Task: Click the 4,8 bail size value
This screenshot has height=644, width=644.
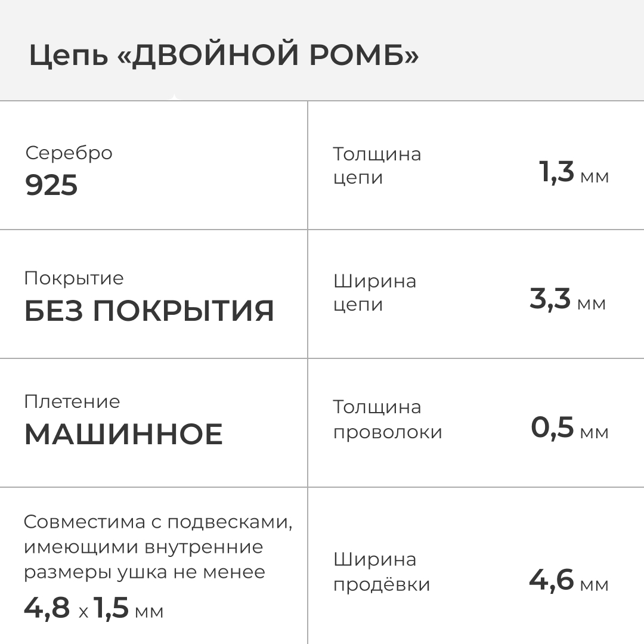Action: coord(47,608)
